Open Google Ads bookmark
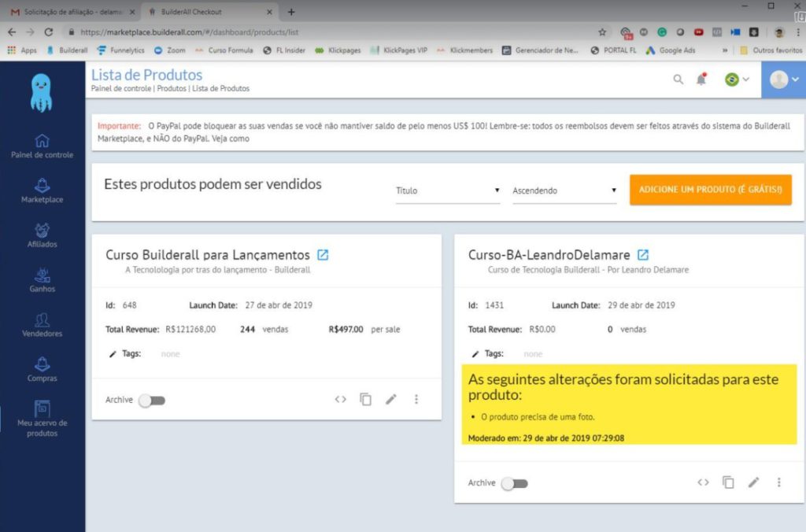Screen dimensions: 806x532 (x=671, y=50)
